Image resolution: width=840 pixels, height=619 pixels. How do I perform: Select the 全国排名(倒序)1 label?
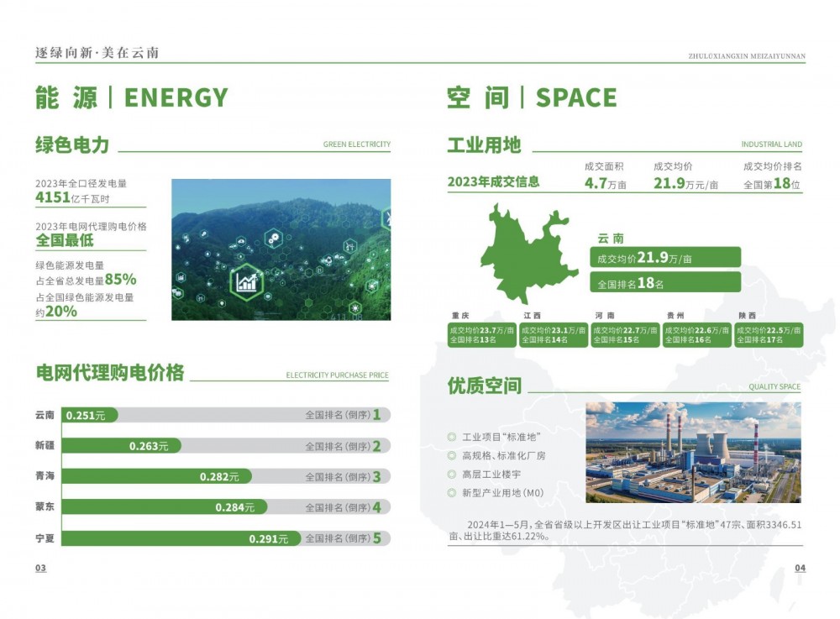[x=343, y=414]
